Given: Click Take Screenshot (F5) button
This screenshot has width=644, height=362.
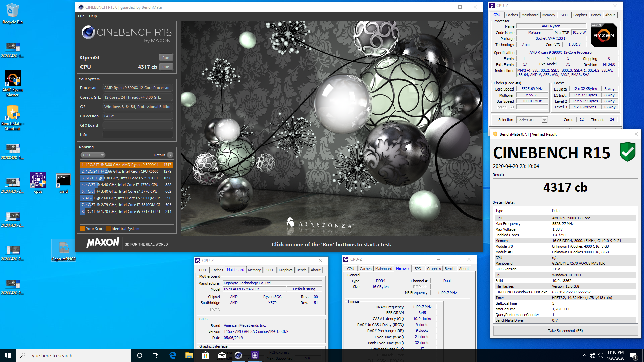Looking at the screenshot, I should 566,331.
